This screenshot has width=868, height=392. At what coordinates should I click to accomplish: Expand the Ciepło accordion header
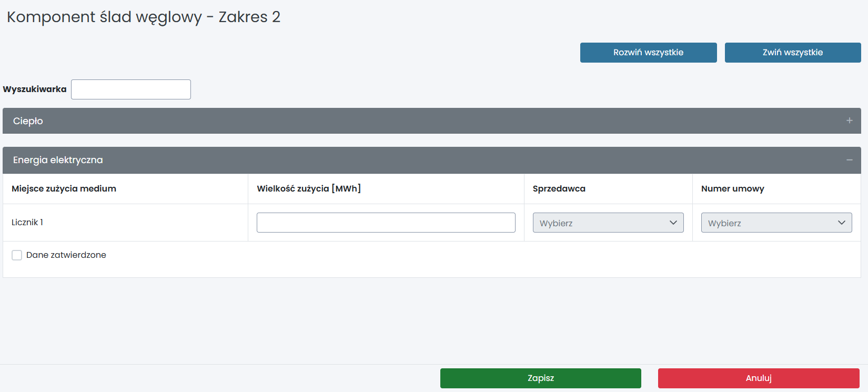(421, 121)
